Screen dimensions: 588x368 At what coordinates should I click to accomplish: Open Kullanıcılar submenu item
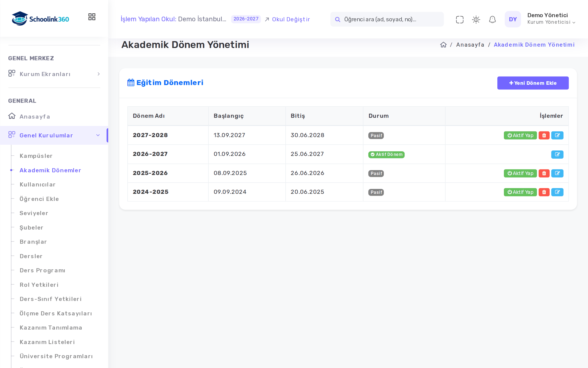tap(38, 185)
